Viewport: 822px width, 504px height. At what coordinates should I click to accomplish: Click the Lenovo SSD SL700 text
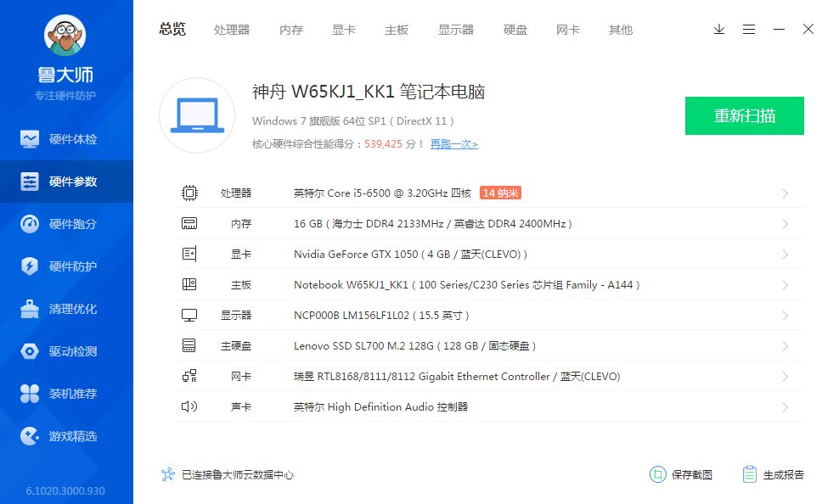pos(414,346)
